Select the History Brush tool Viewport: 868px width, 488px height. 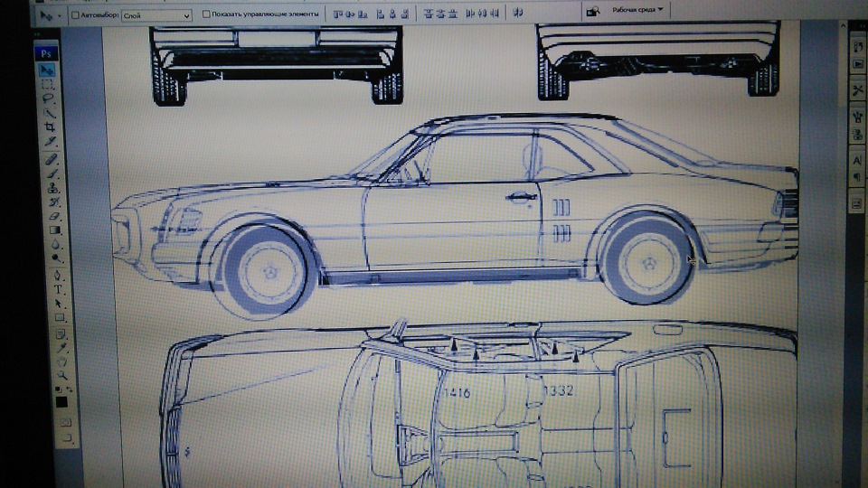[53, 202]
